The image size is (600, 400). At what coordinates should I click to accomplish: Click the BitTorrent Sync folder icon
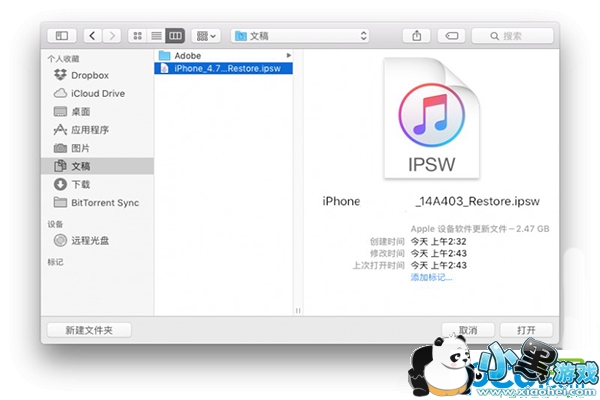(x=60, y=202)
